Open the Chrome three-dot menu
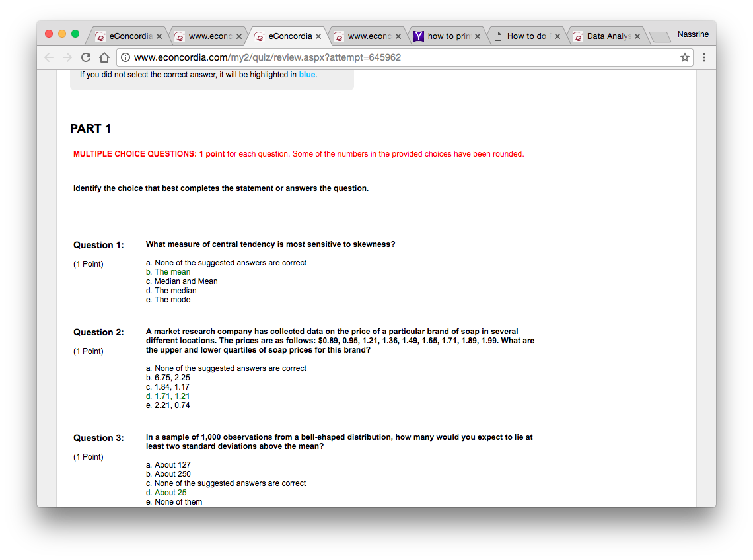This screenshot has height=560, width=753. coord(704,57)
